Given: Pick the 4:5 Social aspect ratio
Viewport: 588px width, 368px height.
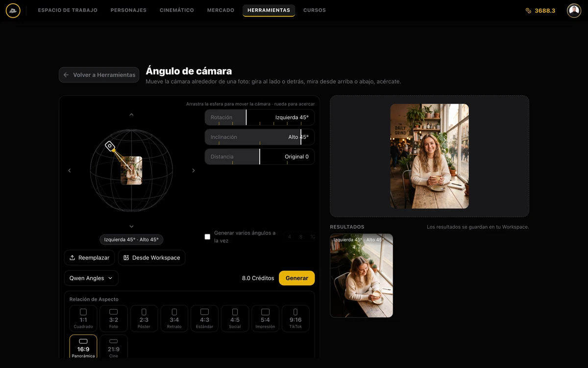Looking at the screenshot, I should tap(235, 318).
